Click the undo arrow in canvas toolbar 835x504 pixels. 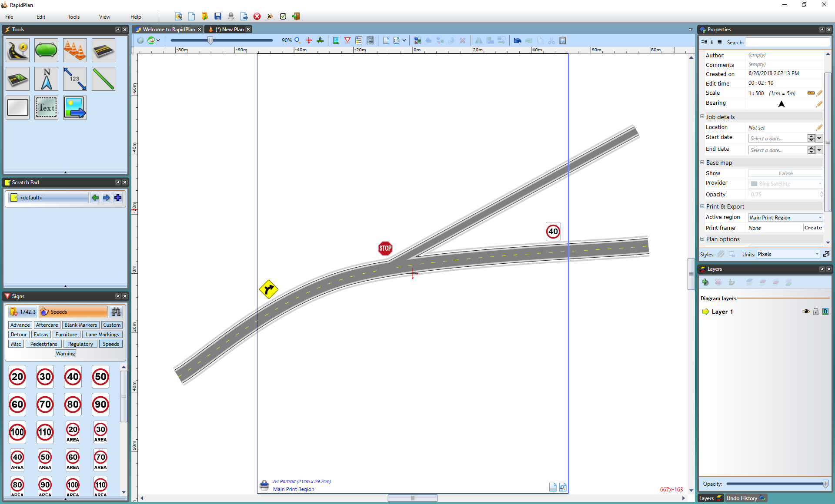tap(518, 40)
